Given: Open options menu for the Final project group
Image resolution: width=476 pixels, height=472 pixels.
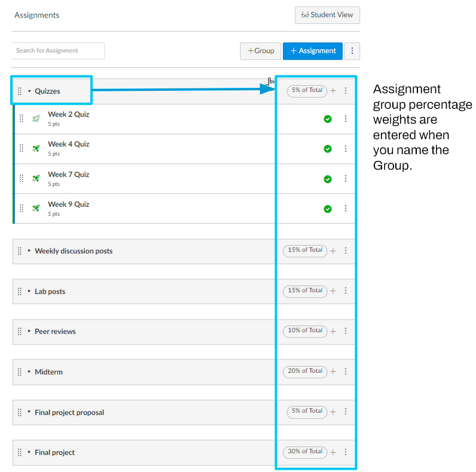Looking at the screenshot, I should (345, 452).
